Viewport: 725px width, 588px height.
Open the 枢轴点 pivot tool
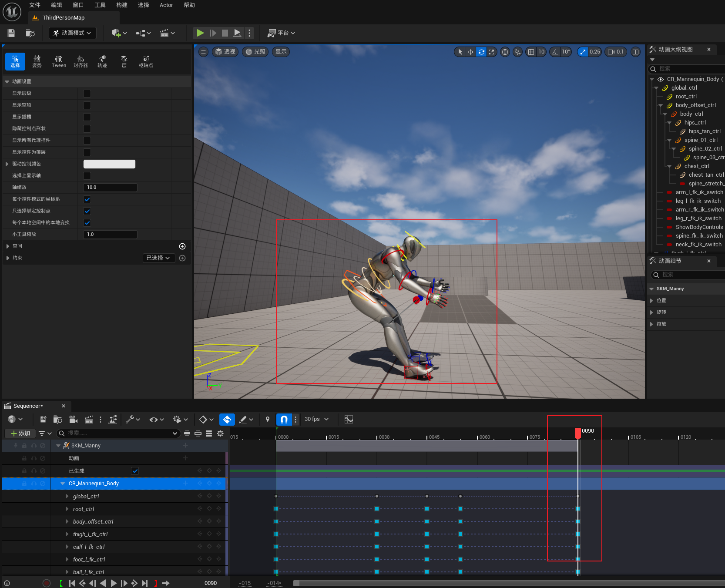click(x=146, y=61)
